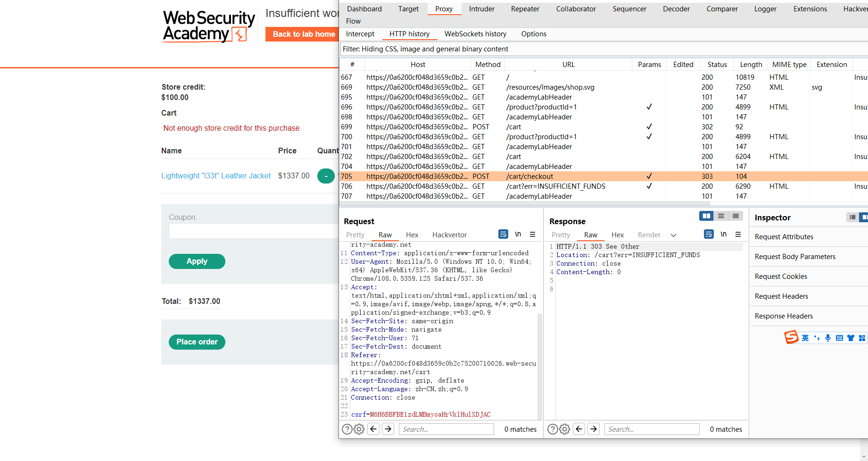The height and width of the screenshot is (461, 868).
Task: Sort history by Method column header
Action: pos(488,65)
